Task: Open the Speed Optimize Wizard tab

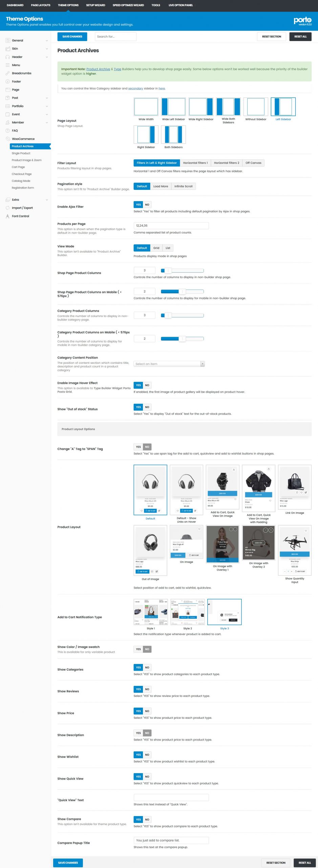Action: click(x=128, y=5)
